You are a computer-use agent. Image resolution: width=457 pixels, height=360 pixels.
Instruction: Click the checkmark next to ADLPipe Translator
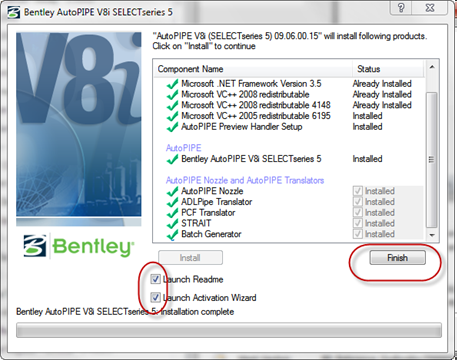pos(172,202)
